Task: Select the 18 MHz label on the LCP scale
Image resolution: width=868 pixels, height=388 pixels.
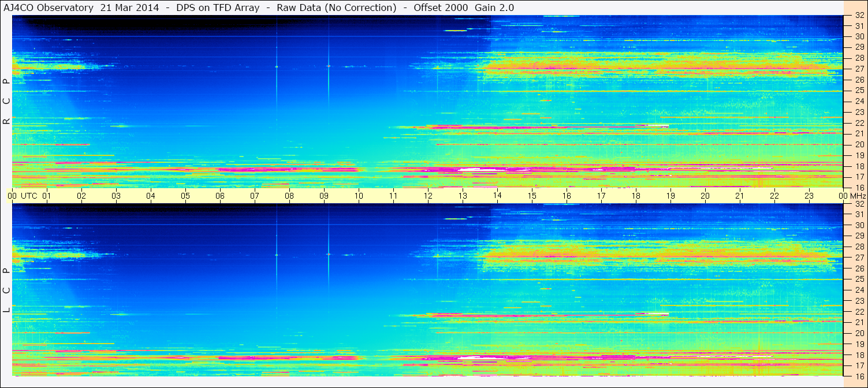Action: pyautogui.click(x=859, y=355)
